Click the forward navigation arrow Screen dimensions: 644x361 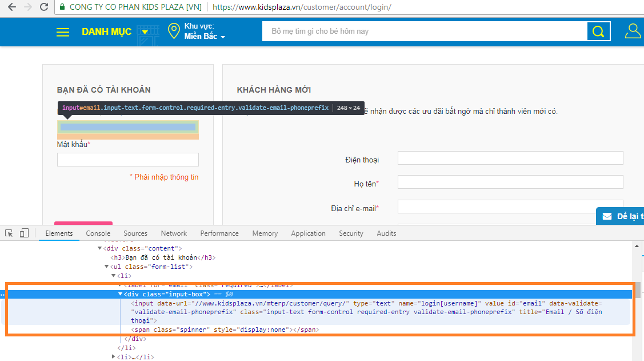coord(27,7)
